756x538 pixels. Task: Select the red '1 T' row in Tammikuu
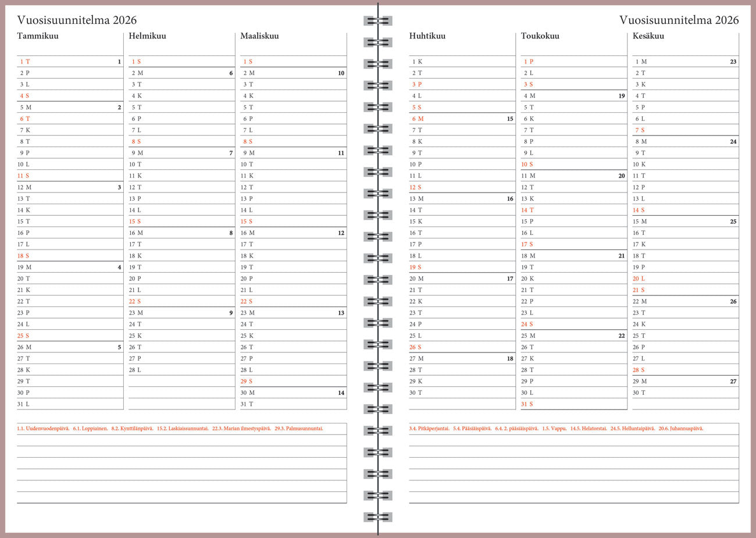[x=70, y=62]
